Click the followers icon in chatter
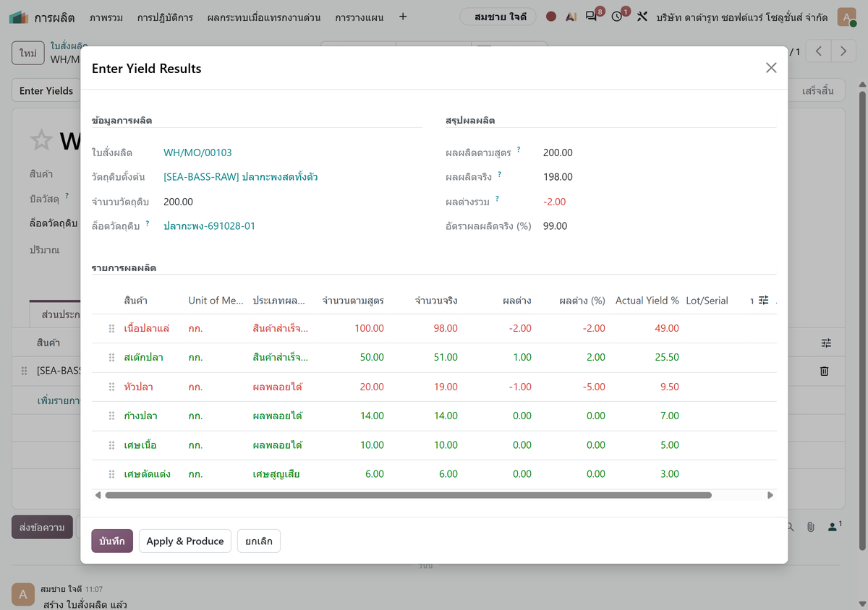Screen dimensions: 868x610 (x=834, y=526)
